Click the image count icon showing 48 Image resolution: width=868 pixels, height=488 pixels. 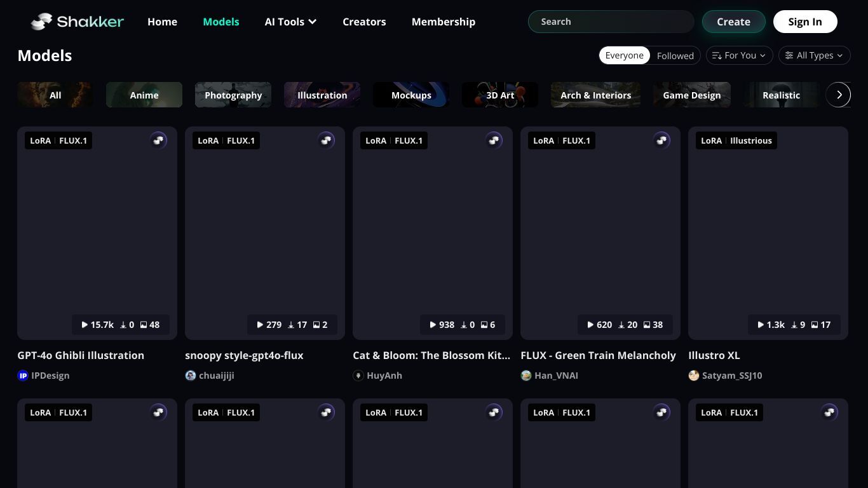144,325
